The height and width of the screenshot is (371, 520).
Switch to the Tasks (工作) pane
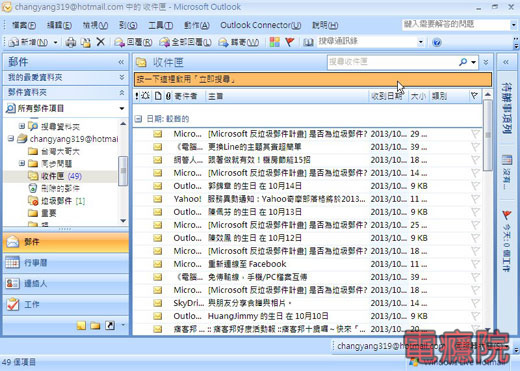pos(66,304)
